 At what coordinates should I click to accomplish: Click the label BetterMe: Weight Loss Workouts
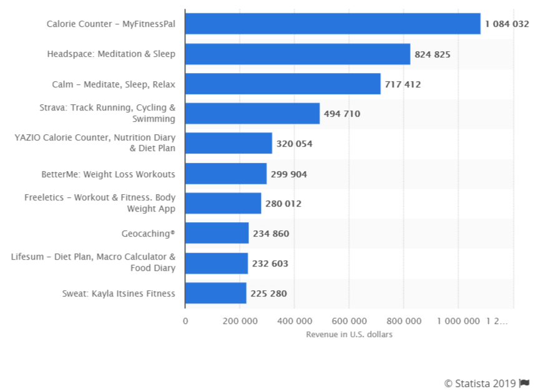coord(108,174)
